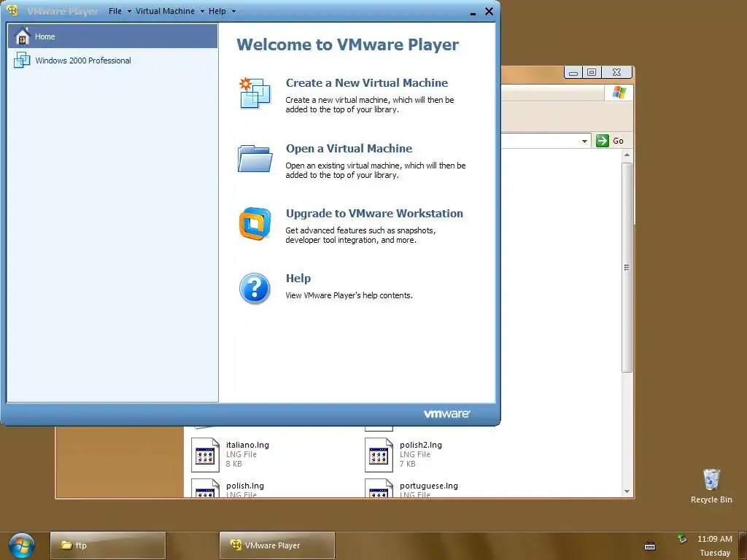Click the Go button in the ftp window
The height and width of the screenshot is (560, 747).
pos(612,141)
